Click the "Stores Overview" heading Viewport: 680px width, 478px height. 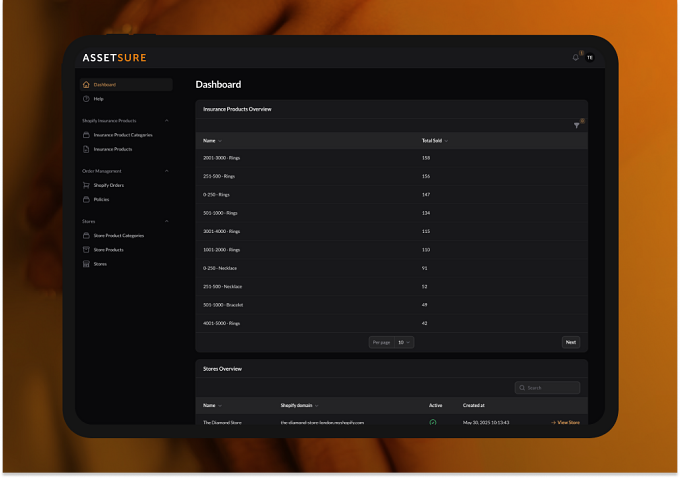tap(222, 369)
